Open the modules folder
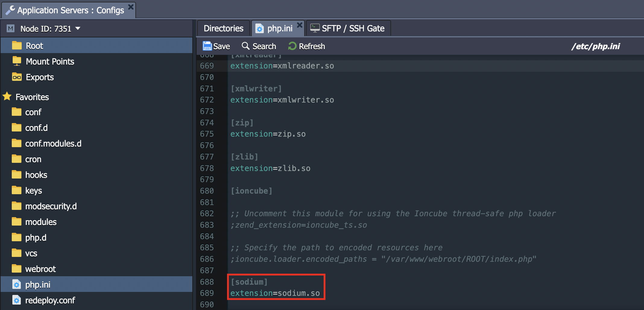Screen dimensions: 644x310 point(41,222)
